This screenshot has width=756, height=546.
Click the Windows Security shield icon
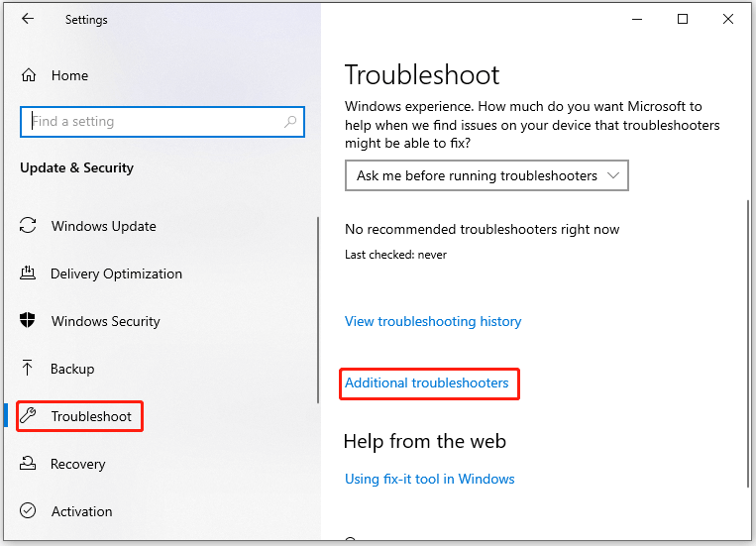click(28, 320)
